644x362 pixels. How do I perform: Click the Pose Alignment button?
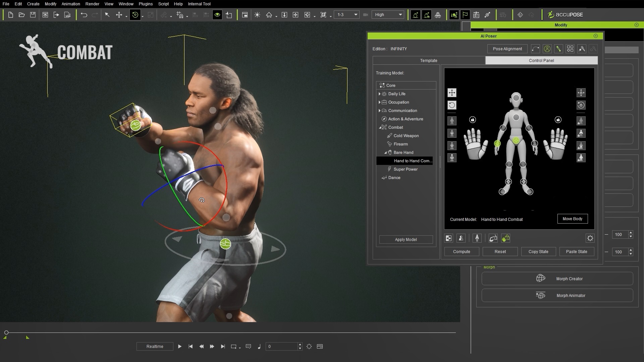tap(507, 49)
